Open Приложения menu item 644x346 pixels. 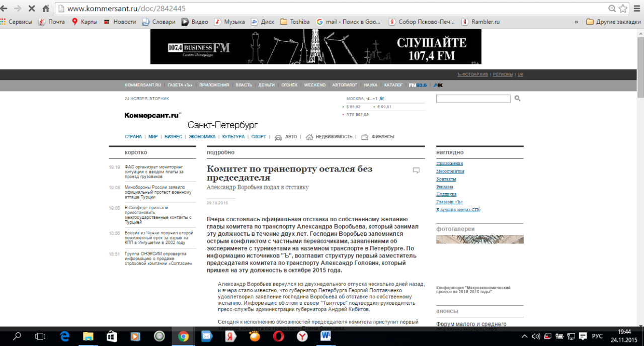pyautogui.click(x=214, y=85)
